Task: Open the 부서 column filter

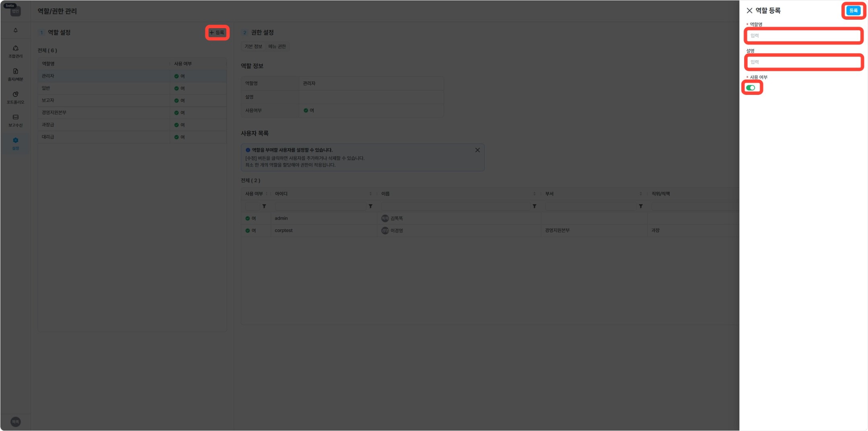Action: (641, 206)
